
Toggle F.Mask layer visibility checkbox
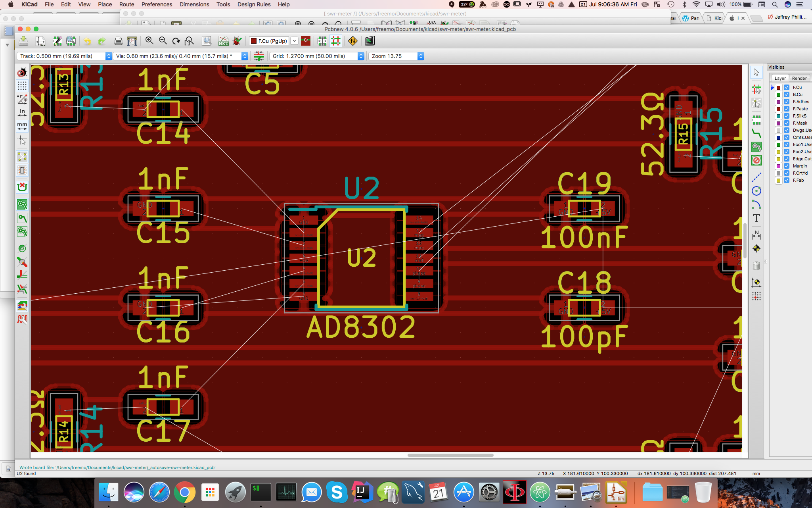[787, 123]
